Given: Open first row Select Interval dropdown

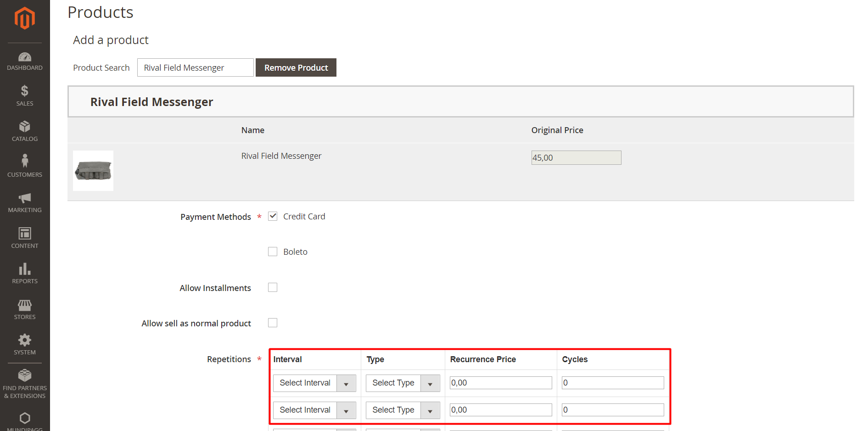Looking at the screenshot, I should [314, 383].
